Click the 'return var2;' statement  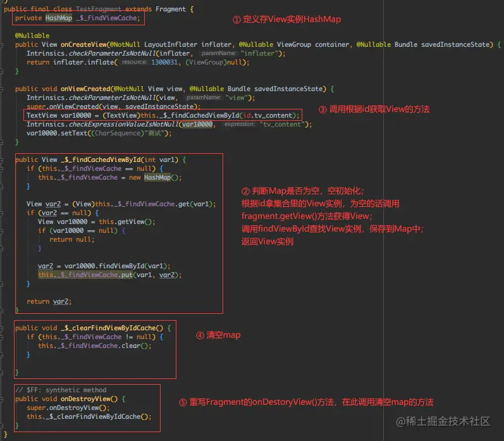point(49,302)
